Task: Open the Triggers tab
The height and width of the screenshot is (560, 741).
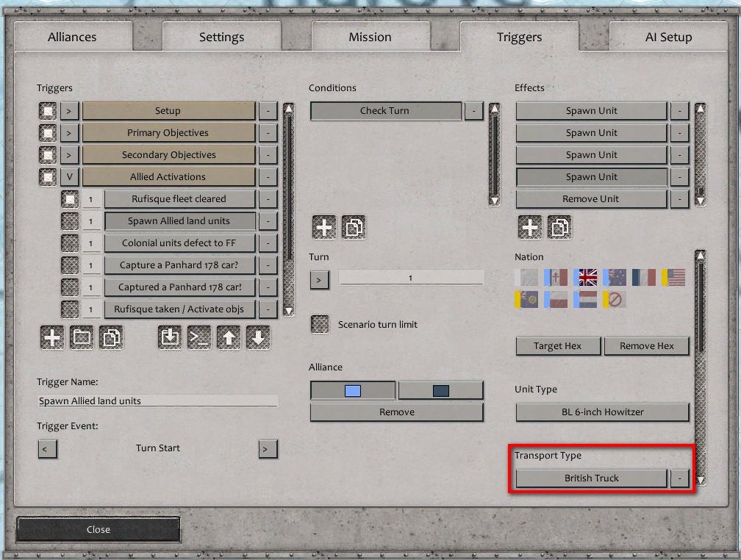Action: pos(519,37)
